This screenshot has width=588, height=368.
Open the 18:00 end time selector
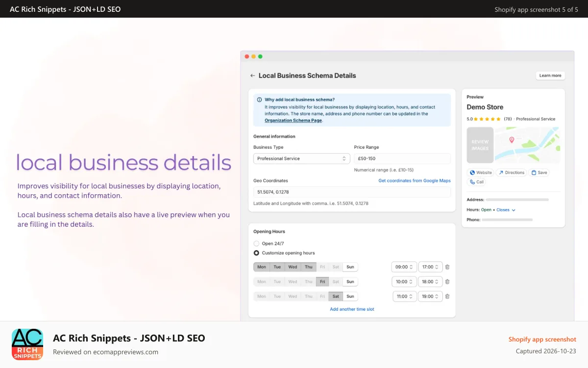point(430,282)
